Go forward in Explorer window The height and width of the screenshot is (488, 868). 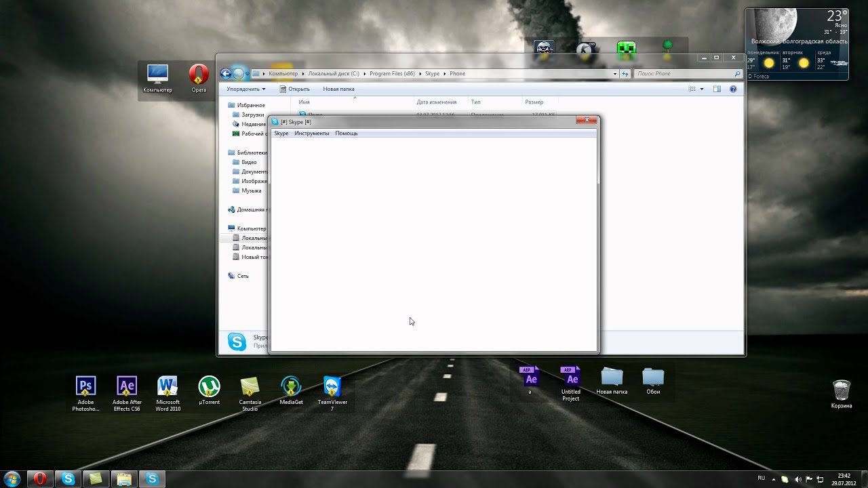point(238,74)
